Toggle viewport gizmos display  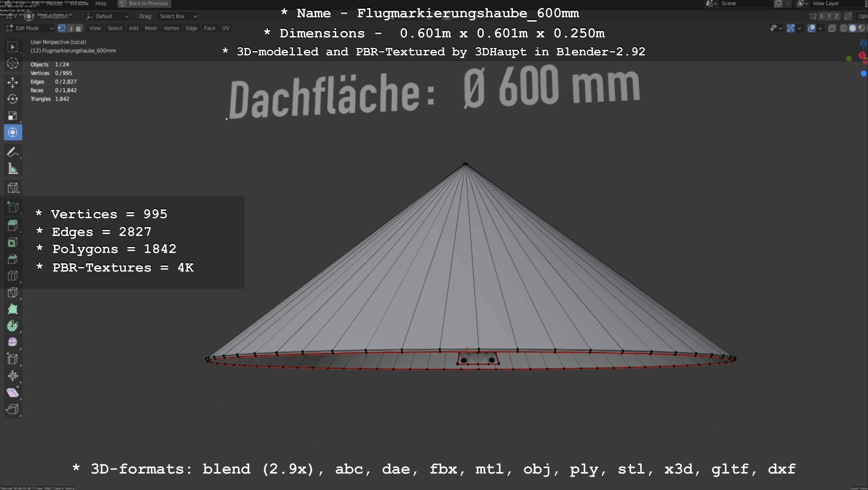tap(791, 28)
